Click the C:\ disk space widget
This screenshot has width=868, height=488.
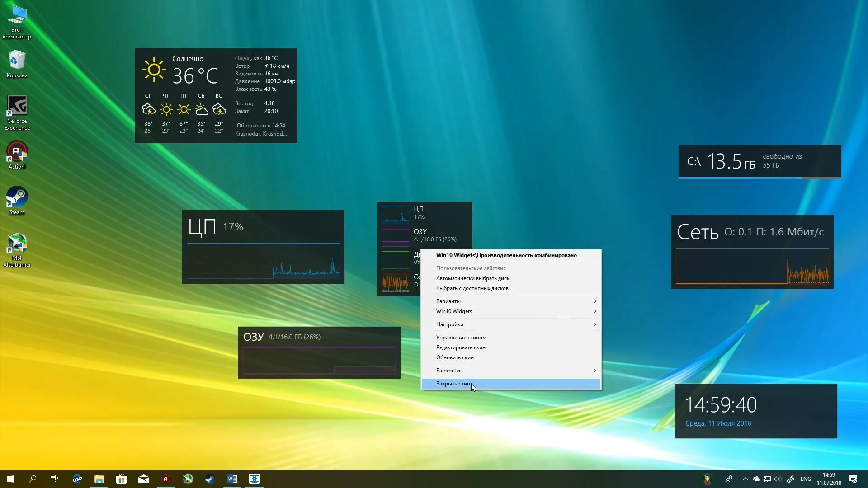point(759,161)
